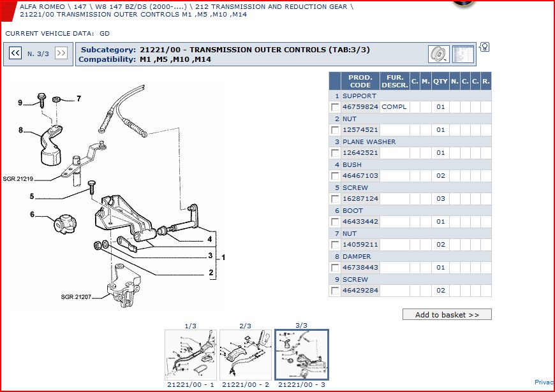The height and width of the screenshot is (392, 555).
Task: Click product code 46433442
Action: click(360, 222)
